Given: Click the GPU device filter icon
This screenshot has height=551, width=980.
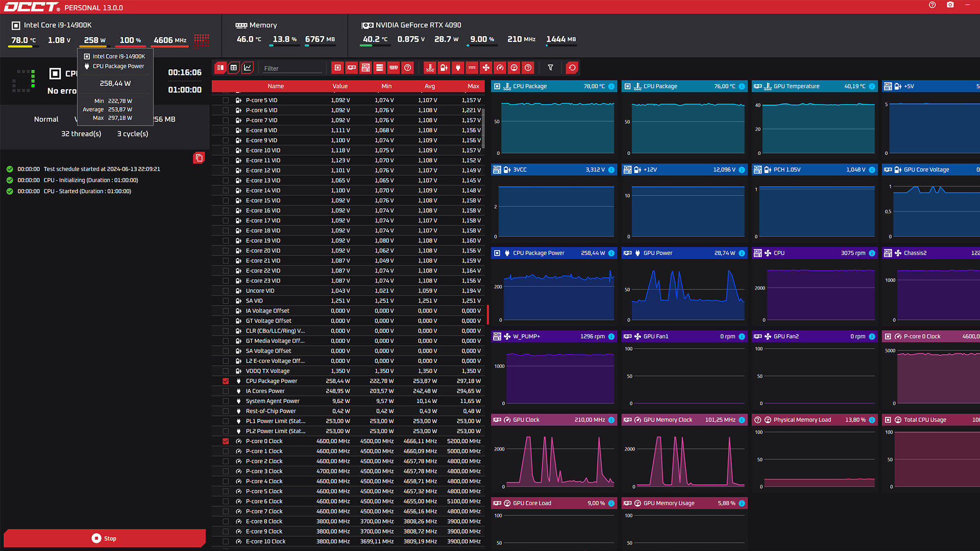Looking at the screenshot, I should (352, 68).
